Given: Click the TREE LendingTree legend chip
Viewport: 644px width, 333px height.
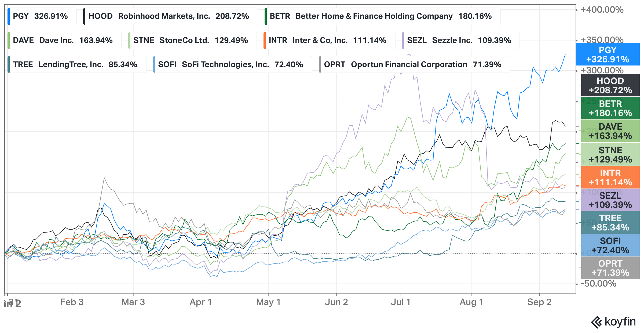Looking at the screenshot, I should click(77, 64).
